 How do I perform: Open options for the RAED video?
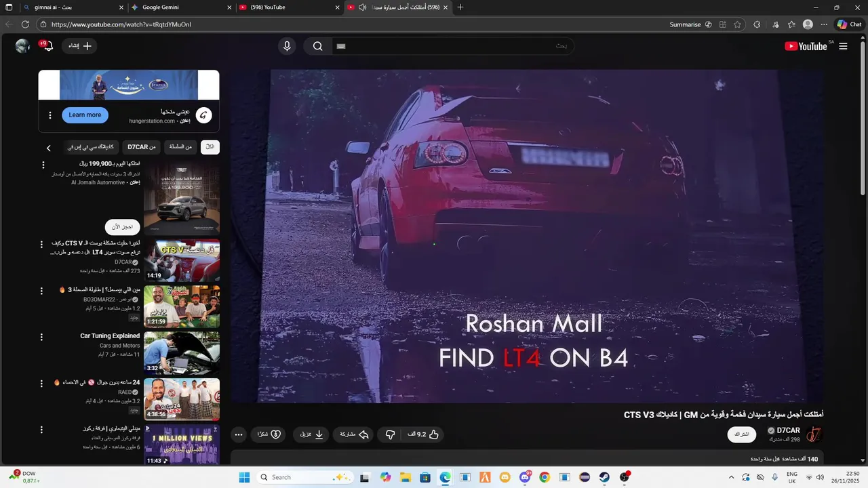41,383
